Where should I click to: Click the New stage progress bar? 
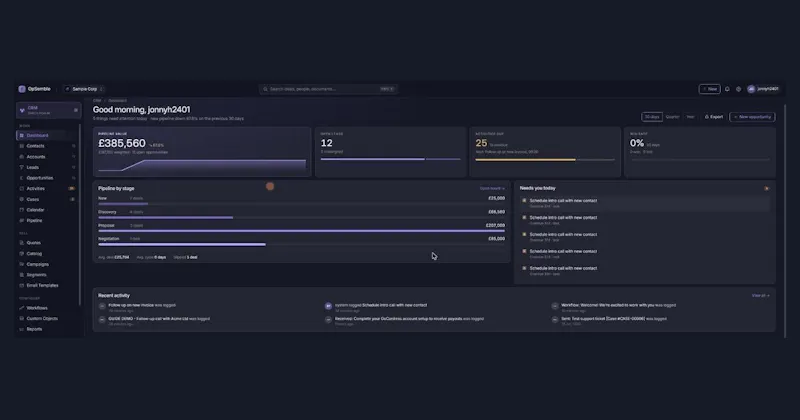coord(302,204)
